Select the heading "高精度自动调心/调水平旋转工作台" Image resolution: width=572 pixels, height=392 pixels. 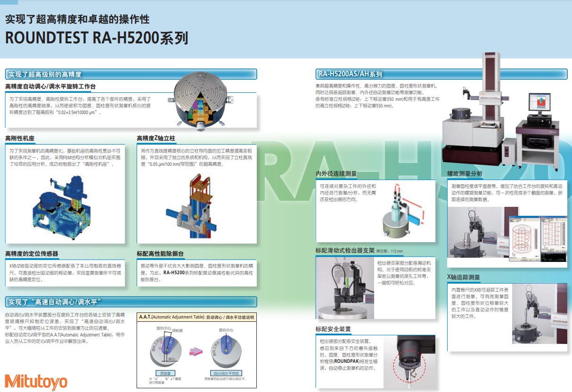point(50,87)
